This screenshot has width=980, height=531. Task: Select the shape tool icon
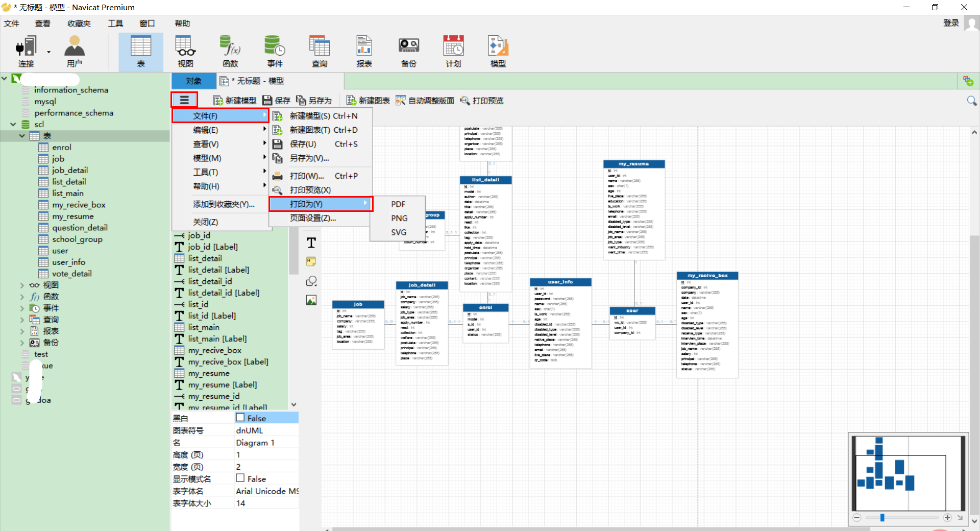pos(311,281)
